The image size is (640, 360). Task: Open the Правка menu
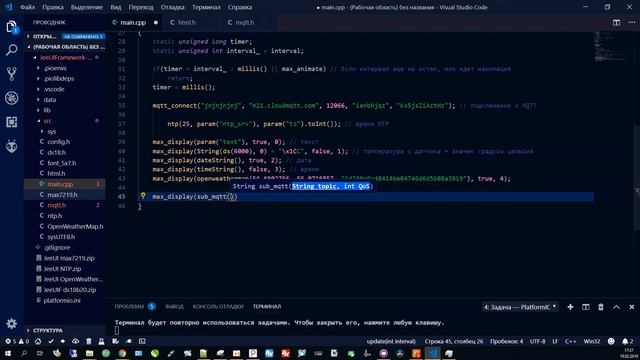(x=53, y=7)
